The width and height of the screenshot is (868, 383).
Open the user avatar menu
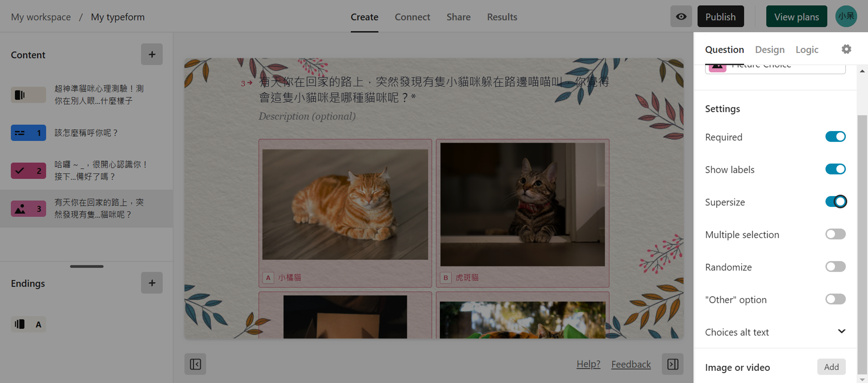click(x=846, y=16)
